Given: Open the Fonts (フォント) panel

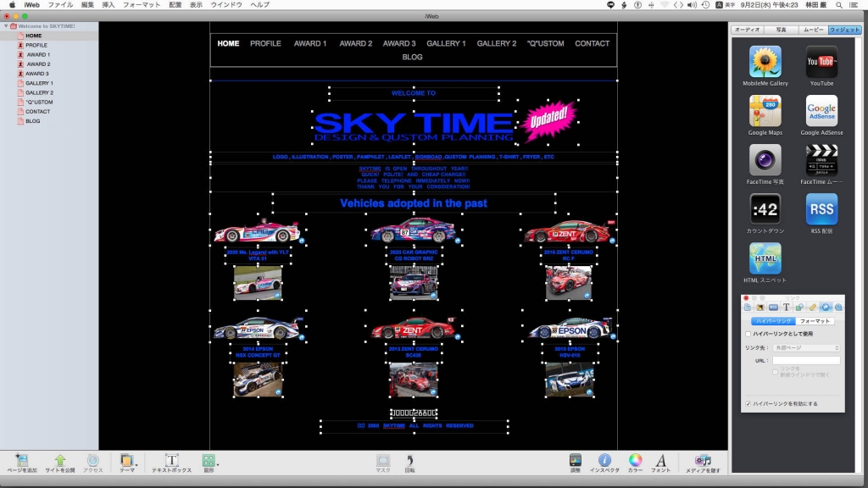Looking at the screenshot, I should (661, 460).
